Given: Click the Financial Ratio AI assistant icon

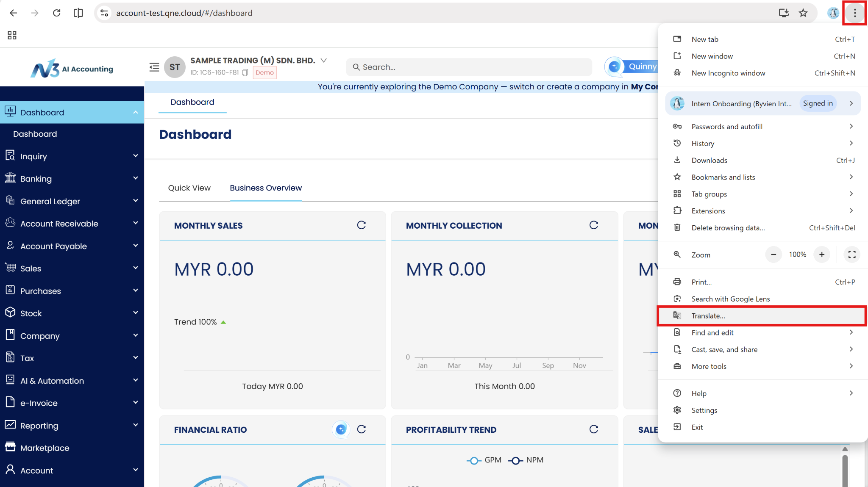Looking at the screenshot, I should (341, 429).
